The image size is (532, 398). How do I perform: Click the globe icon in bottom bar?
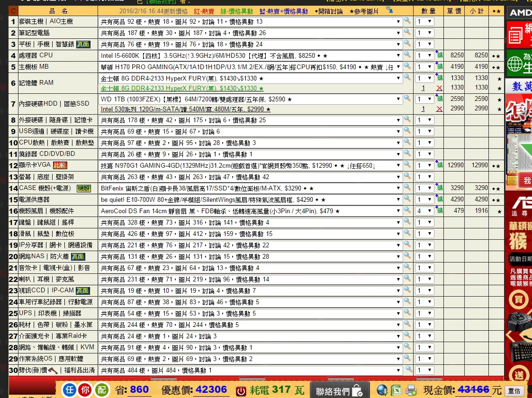(x=382, y=390)
